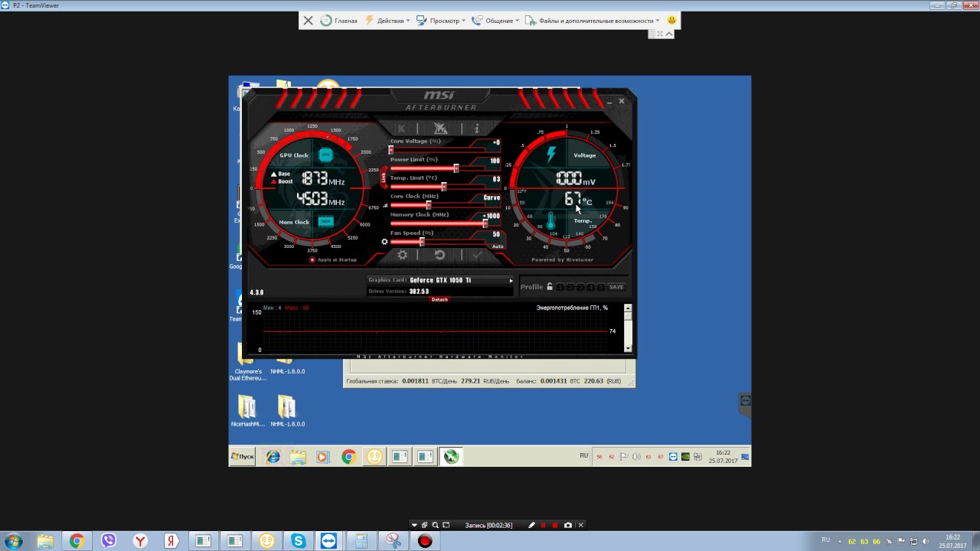Click the Power Limit value field 100

pyautogui.click(x=494, y=161)
